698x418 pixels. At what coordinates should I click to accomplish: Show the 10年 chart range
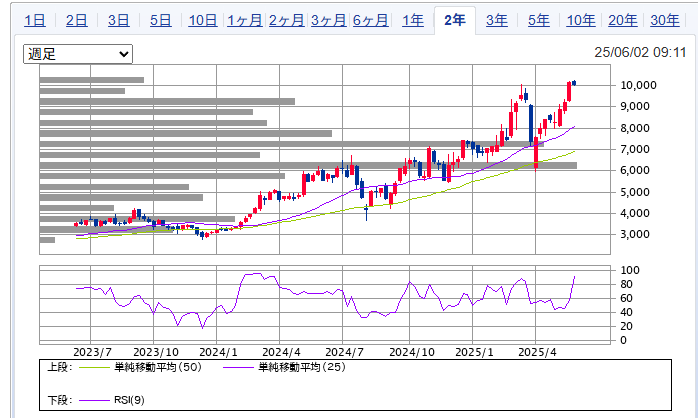pos(580,20)
